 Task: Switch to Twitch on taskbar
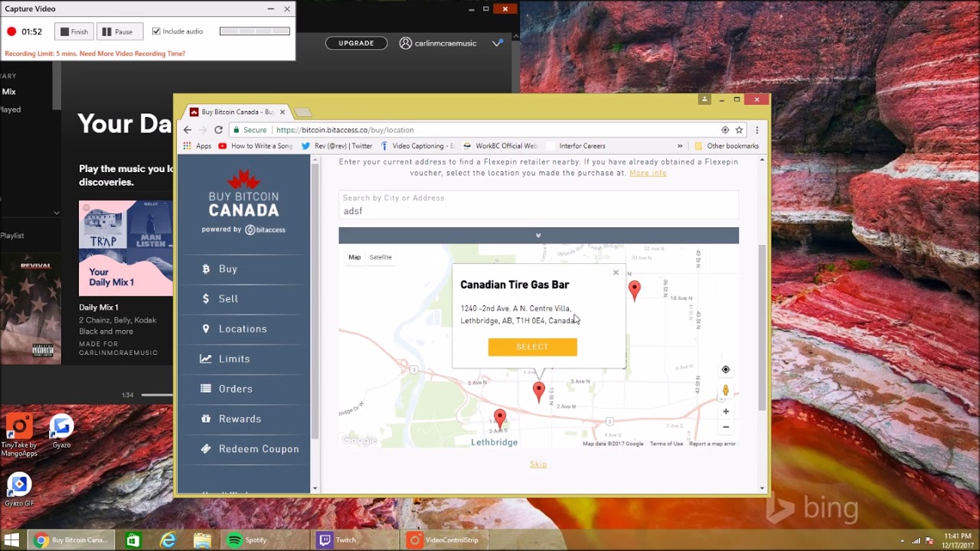(355, 540)
